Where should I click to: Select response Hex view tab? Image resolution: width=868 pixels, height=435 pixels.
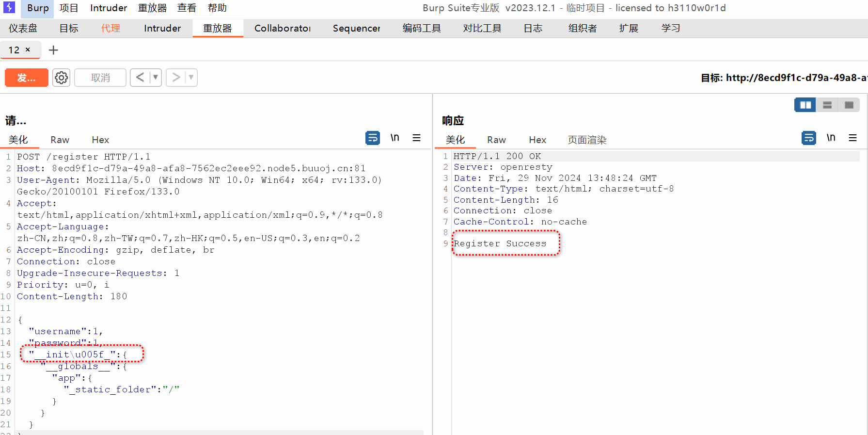click(537, 140)
